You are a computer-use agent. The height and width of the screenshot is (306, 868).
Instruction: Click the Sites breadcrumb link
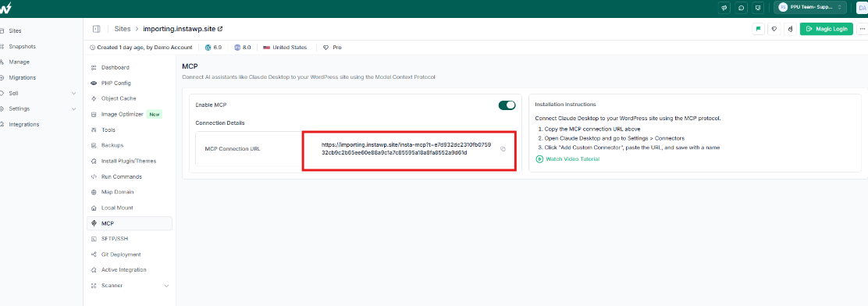(123, 29)
